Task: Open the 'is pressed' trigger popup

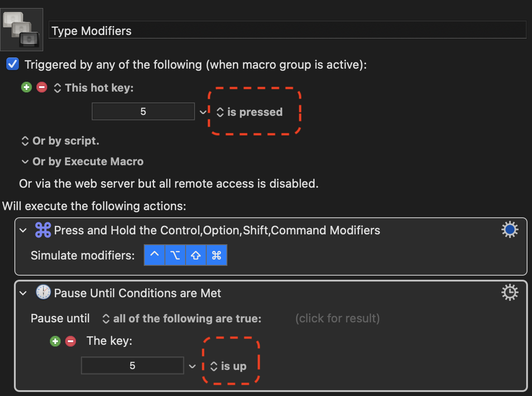Action: tap(250, 112)
